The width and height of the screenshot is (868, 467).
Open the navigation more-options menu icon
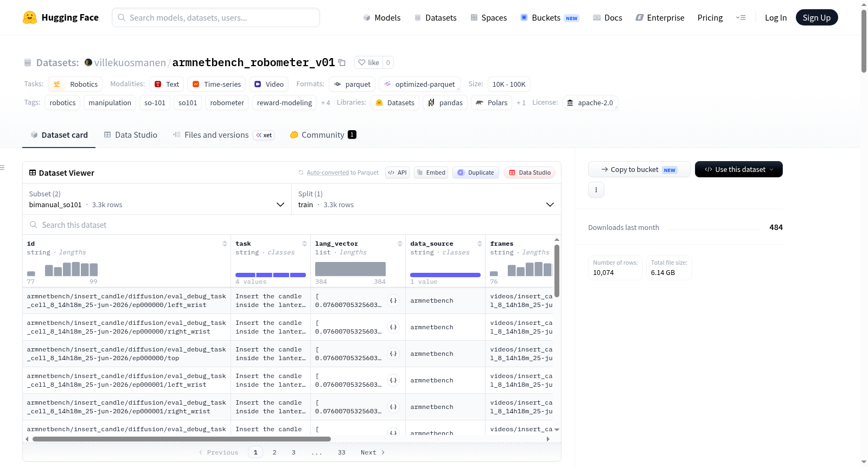[741, 17]
